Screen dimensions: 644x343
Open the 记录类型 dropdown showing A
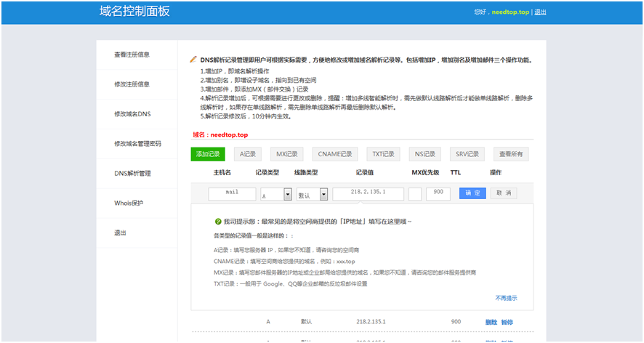point(276,194)
